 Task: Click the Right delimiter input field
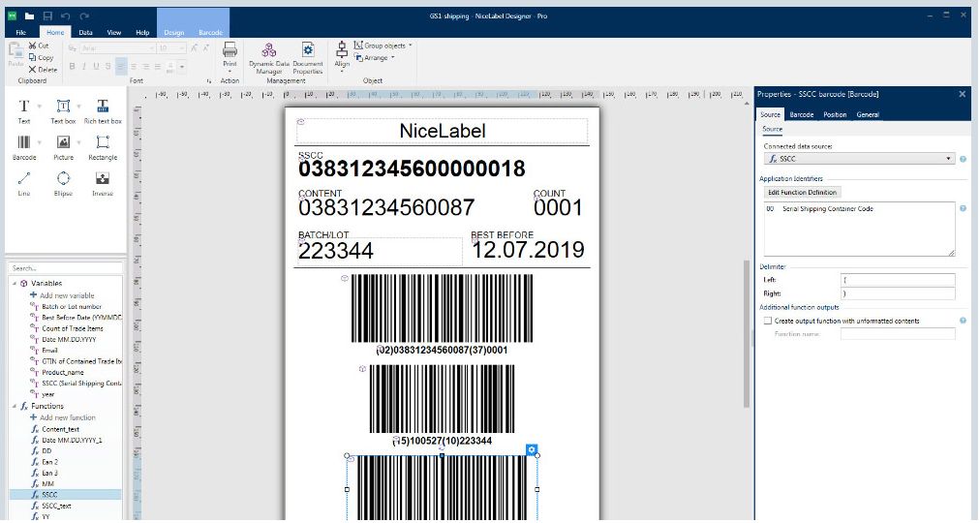tap(898, 293)
